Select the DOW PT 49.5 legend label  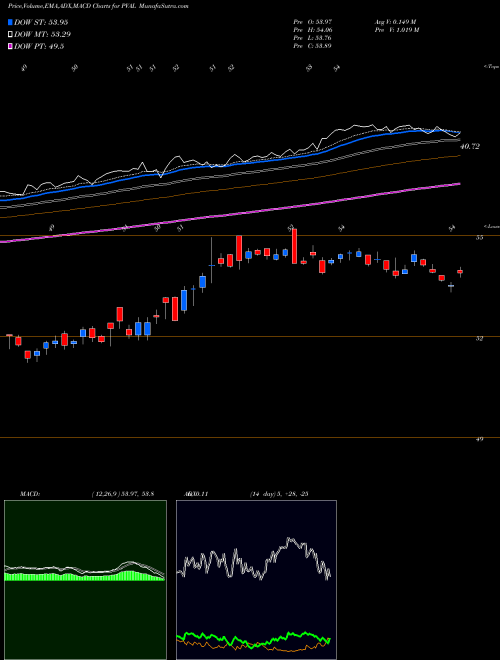(39, 47)
